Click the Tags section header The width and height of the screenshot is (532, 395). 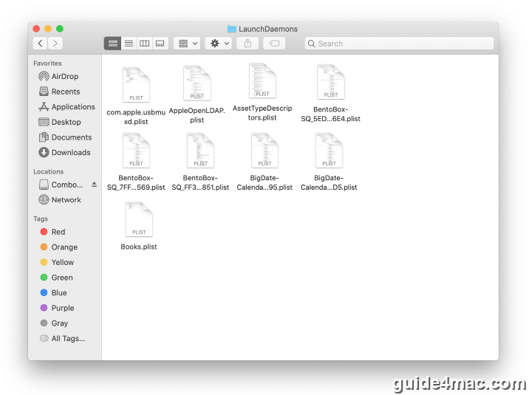tap(41, 219)
